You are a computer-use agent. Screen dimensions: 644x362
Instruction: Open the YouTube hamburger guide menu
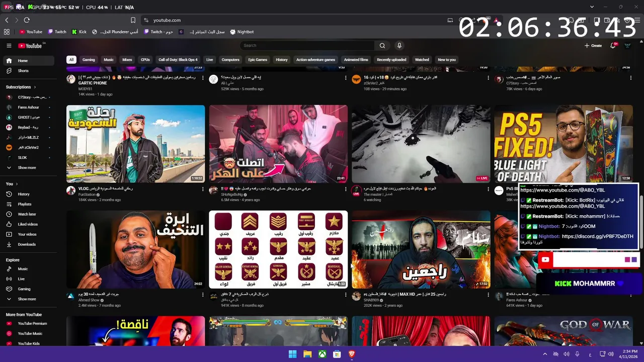tap(9, 46)
